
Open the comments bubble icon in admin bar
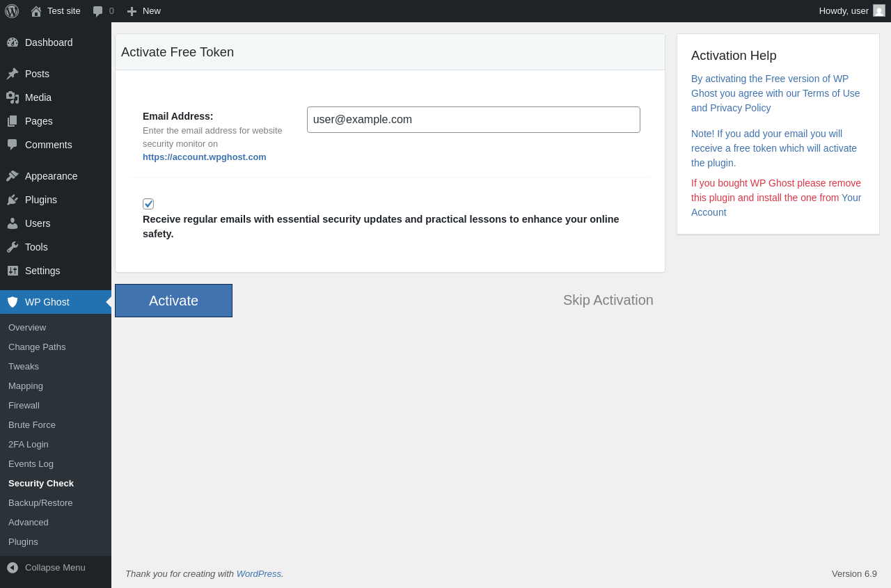(98, 11)
